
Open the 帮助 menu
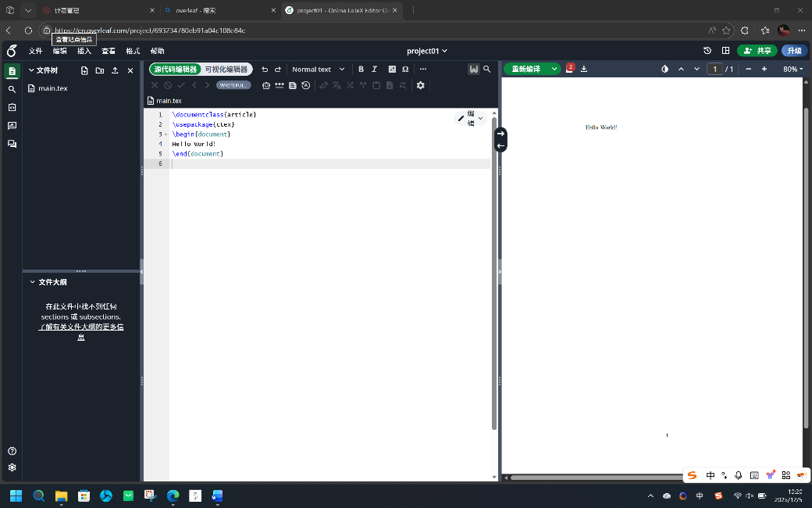[157, 51]
